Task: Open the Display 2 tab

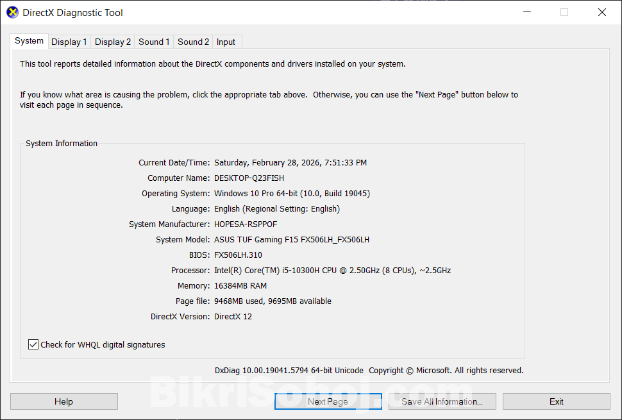Action: click(113, 42)
